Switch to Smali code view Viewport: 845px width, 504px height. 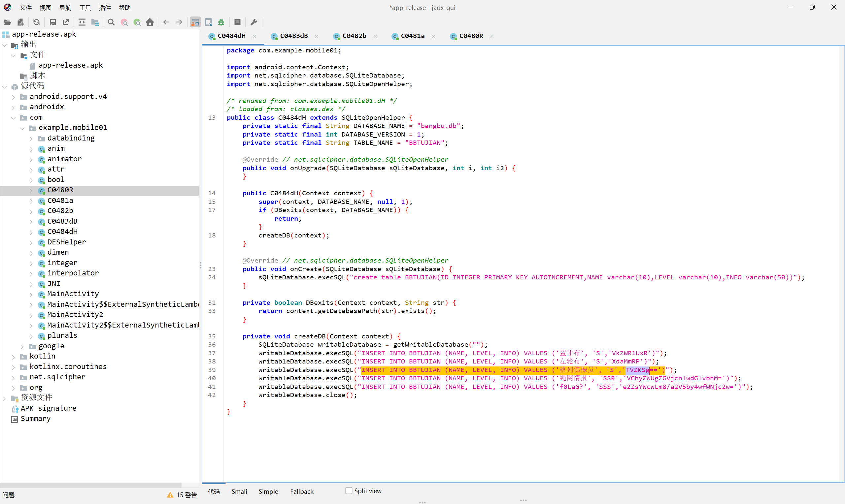click(x=239, y=491)
